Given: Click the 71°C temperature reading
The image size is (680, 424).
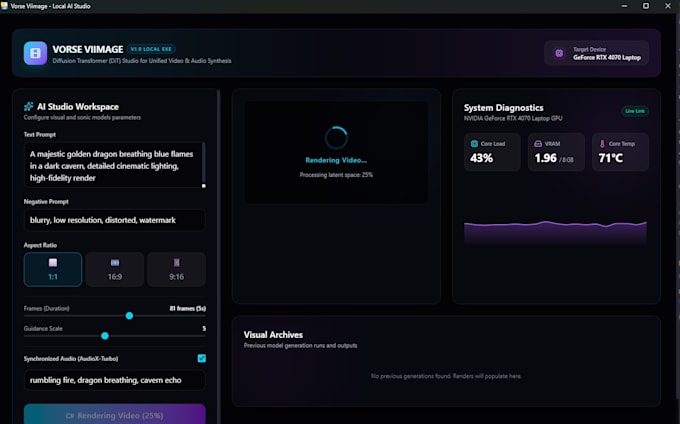Looking at the screenshot, I should coord(611,158).
